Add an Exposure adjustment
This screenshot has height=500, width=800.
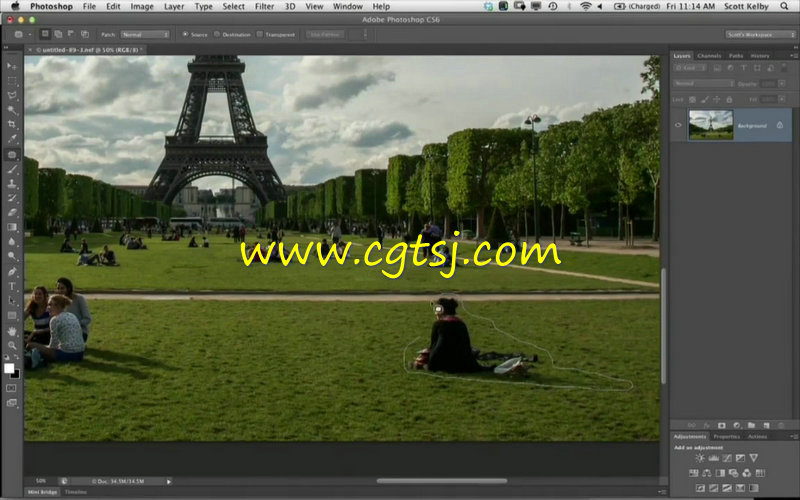(740, 458)
